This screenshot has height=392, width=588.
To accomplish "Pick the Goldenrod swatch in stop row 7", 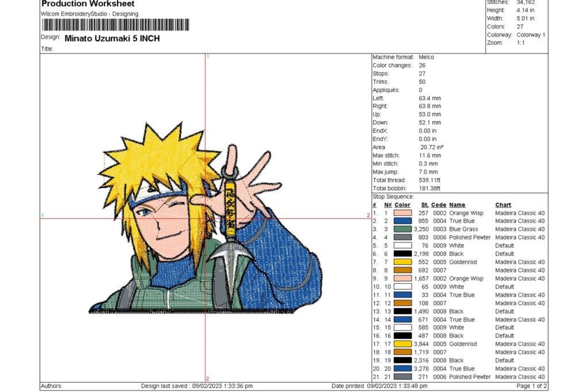I will [403, 262].
